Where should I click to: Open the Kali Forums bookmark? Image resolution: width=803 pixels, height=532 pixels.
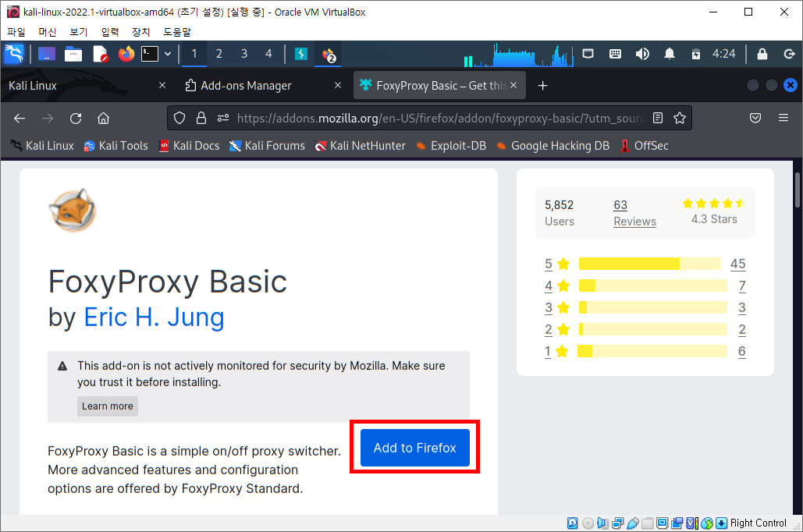[267, 146]
